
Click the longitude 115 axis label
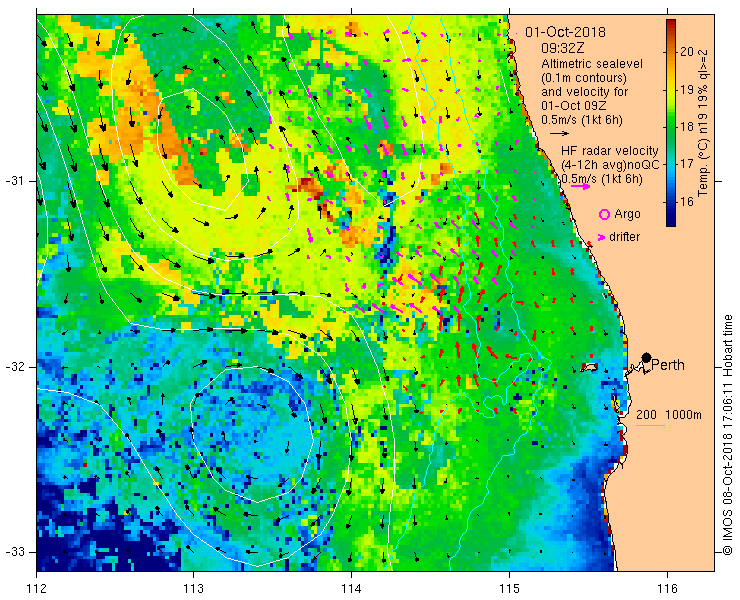pos(509,589)
